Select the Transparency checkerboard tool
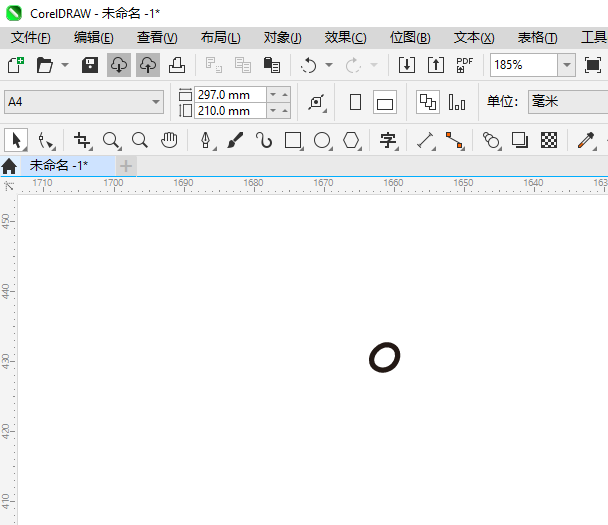The width and height of the screenshot is (608, 525). coord(549,140)
